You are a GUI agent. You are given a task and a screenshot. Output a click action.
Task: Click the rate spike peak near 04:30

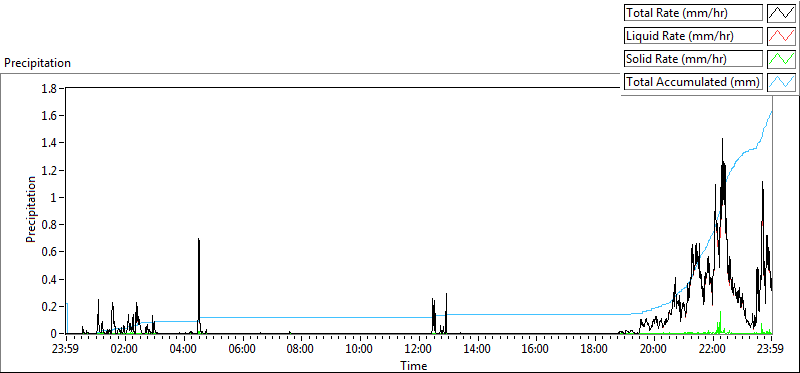[198, 239]
